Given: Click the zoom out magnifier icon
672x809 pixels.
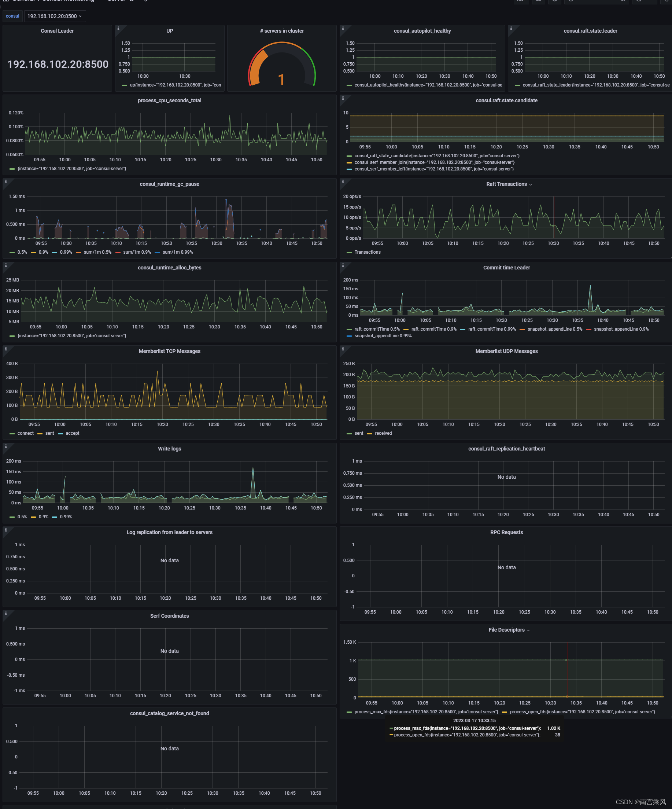Looking at the screenshot, I should tap(623, 2).
